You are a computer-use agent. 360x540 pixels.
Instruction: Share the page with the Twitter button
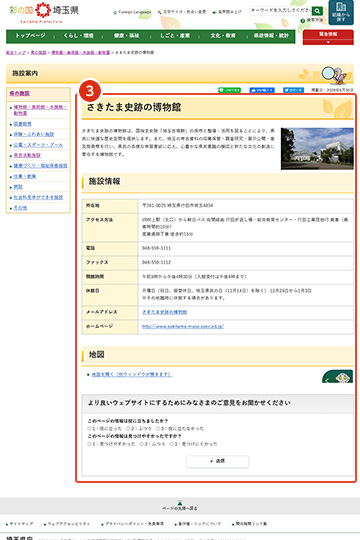[x=294, y=90]
